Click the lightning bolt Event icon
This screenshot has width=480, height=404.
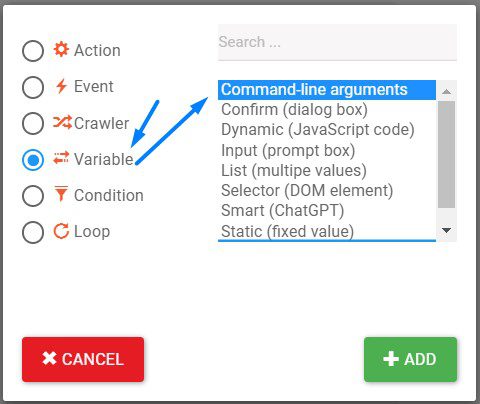click(61, 86)
